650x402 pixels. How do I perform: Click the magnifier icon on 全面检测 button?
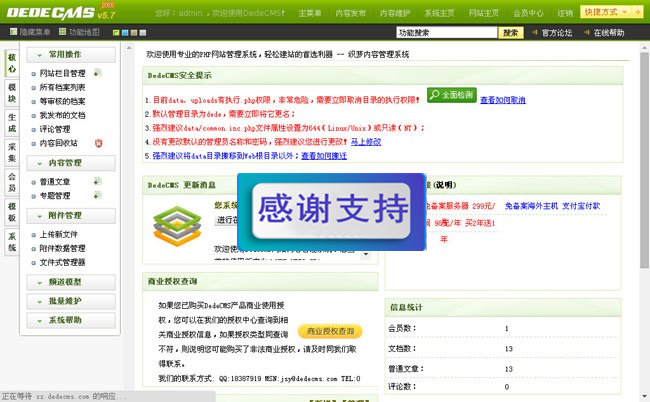tap(434, 95)
